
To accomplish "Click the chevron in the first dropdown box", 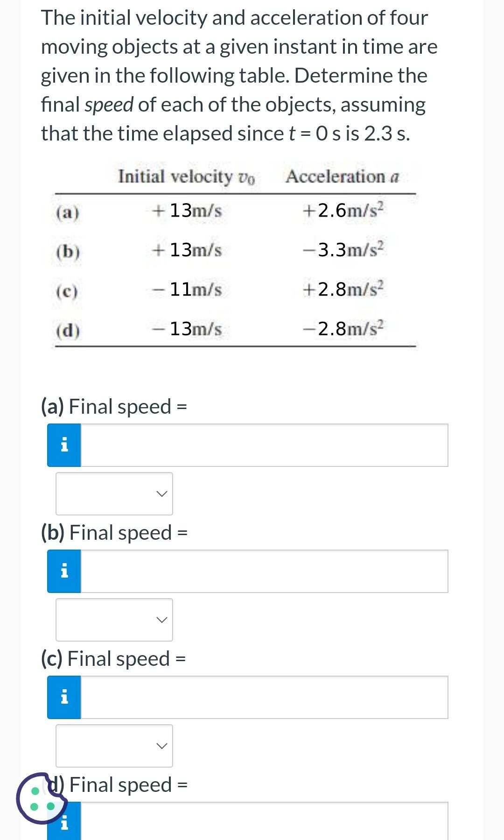I will (x=161, y=494).
